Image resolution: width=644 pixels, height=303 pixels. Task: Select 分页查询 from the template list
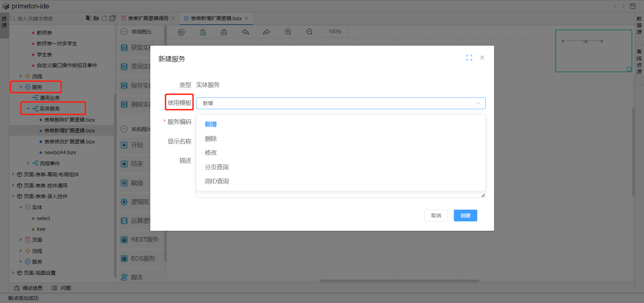(x=217, y=167)
